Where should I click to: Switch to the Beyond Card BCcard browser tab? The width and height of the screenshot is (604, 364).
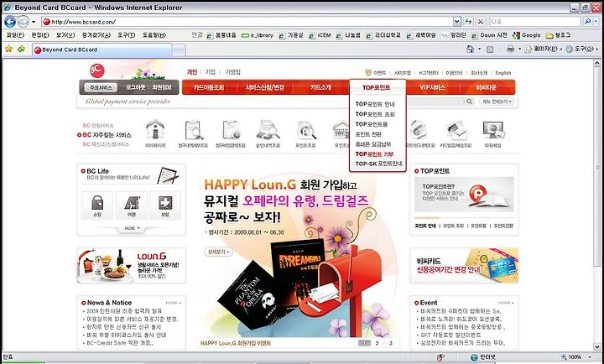click(x=102, y=49)
